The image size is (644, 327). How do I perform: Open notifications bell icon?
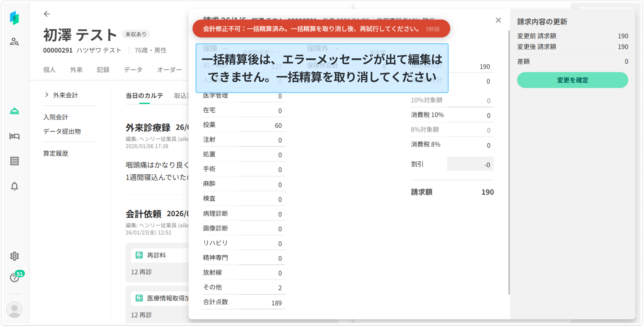pyautogui.click(x=14, y=186)
